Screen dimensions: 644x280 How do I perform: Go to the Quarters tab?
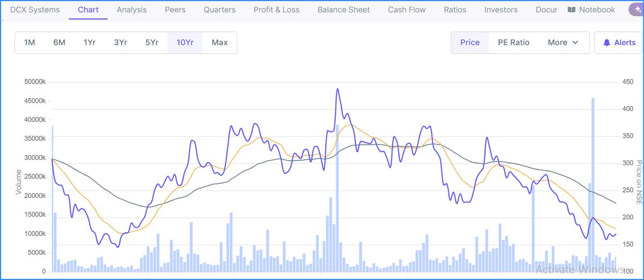tap(219, 10)
